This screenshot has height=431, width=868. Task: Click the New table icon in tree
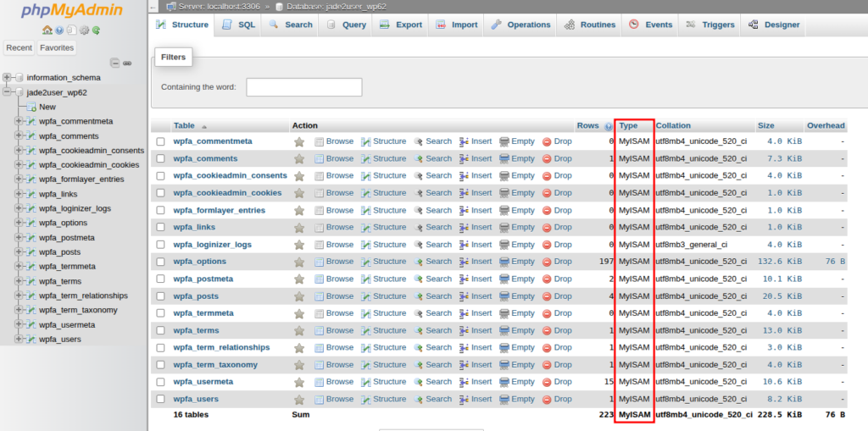click(31, 107)
